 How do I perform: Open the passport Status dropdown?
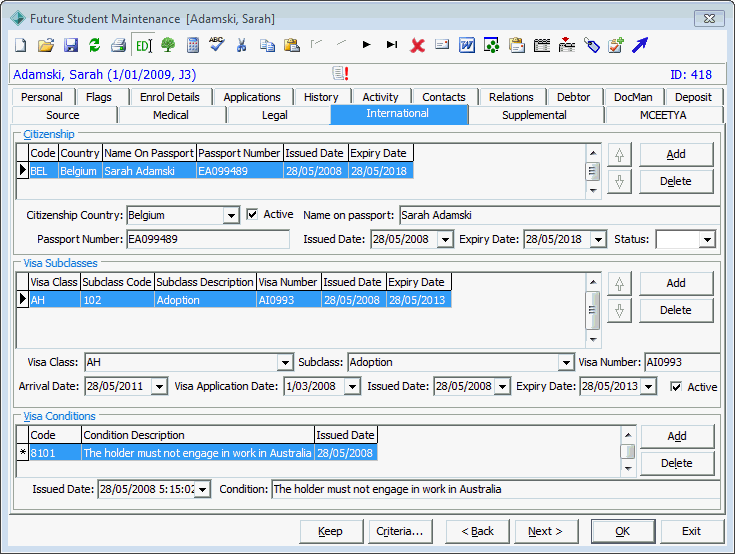[707, 240]
